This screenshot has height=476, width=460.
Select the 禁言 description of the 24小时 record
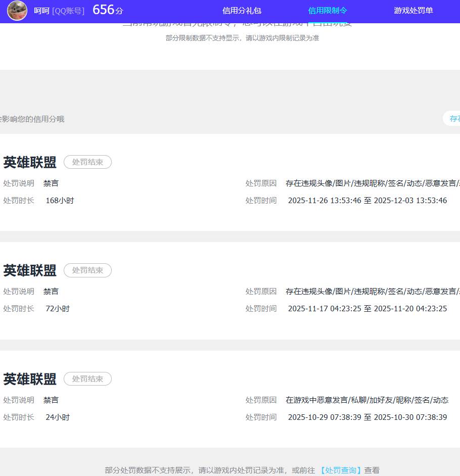pos(51,400)
